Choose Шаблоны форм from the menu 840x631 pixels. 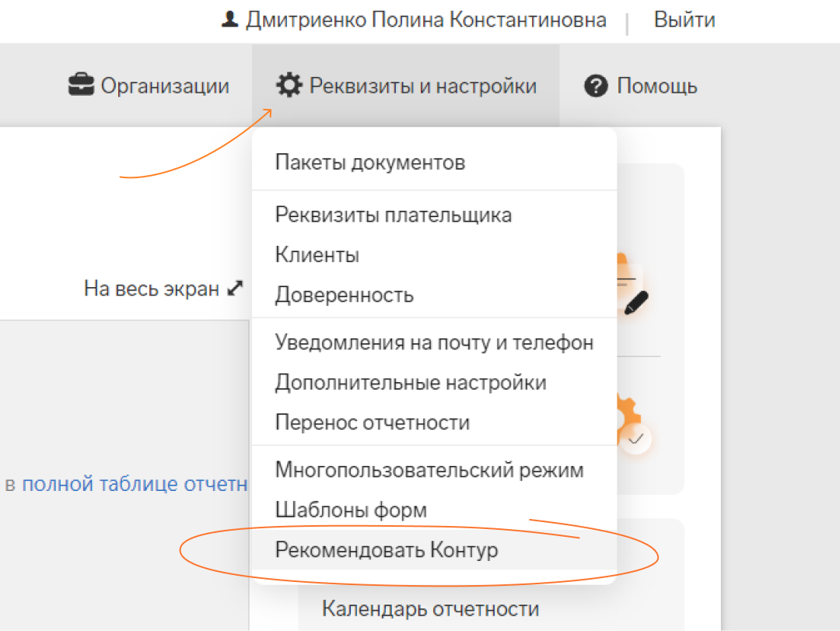point(351,510)
